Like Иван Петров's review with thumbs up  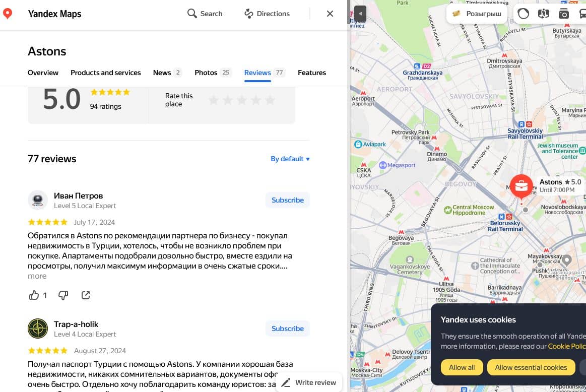[x=34, y=295]
